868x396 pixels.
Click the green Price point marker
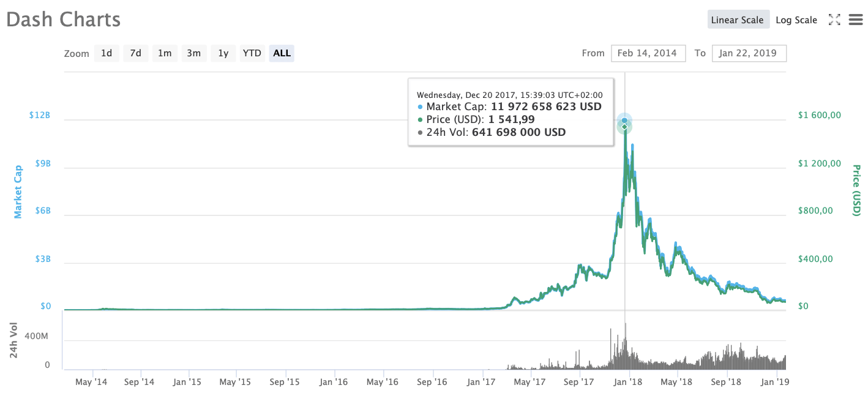point(624,127)
